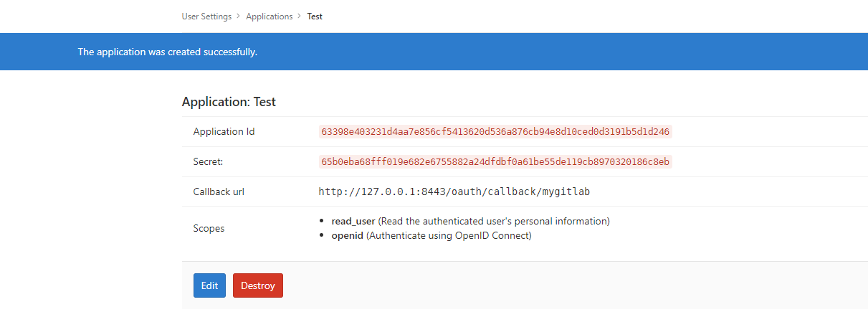868x312 pixels.
Task: Open the User Settings breadcrumb link
Action: 206,16
